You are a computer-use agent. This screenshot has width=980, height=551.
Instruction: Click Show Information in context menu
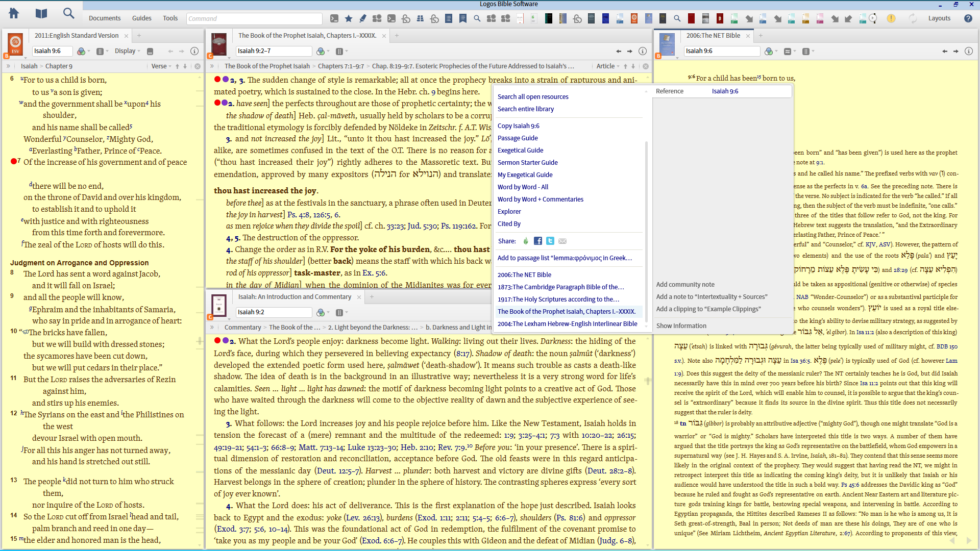[x=681, y=325]
